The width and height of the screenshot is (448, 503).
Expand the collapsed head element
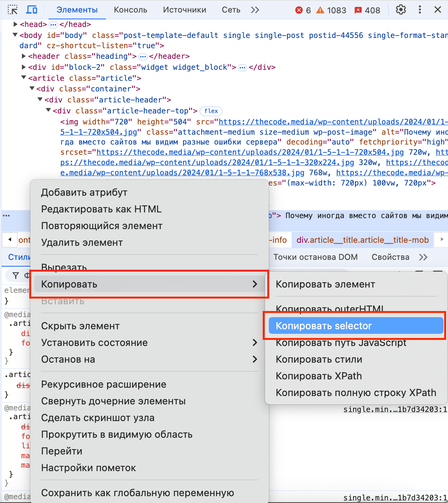[x=16, y=24]
